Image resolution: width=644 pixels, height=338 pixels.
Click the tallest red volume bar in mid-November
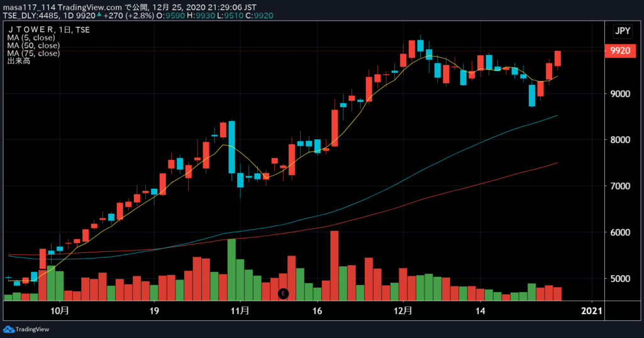[335, 266]
